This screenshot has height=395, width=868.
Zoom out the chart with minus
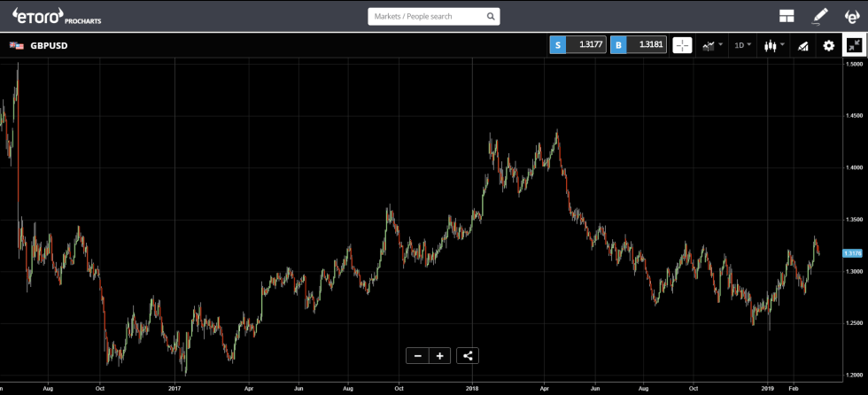(417, 356)
